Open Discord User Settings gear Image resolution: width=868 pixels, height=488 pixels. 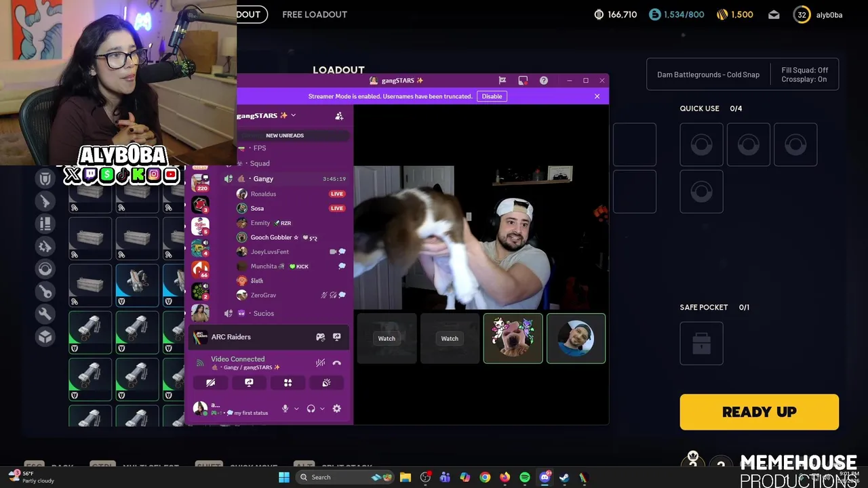coord(337,409)
